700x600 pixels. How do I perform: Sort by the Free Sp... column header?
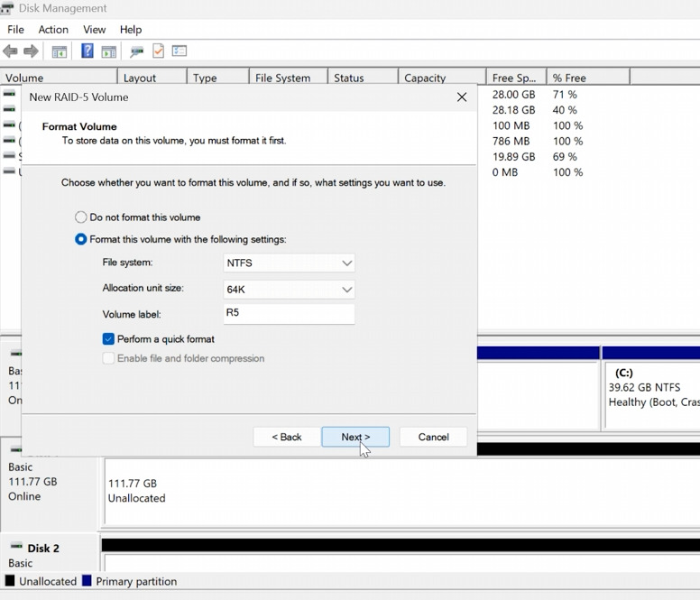pyautogui.click(x=517, y=78)
